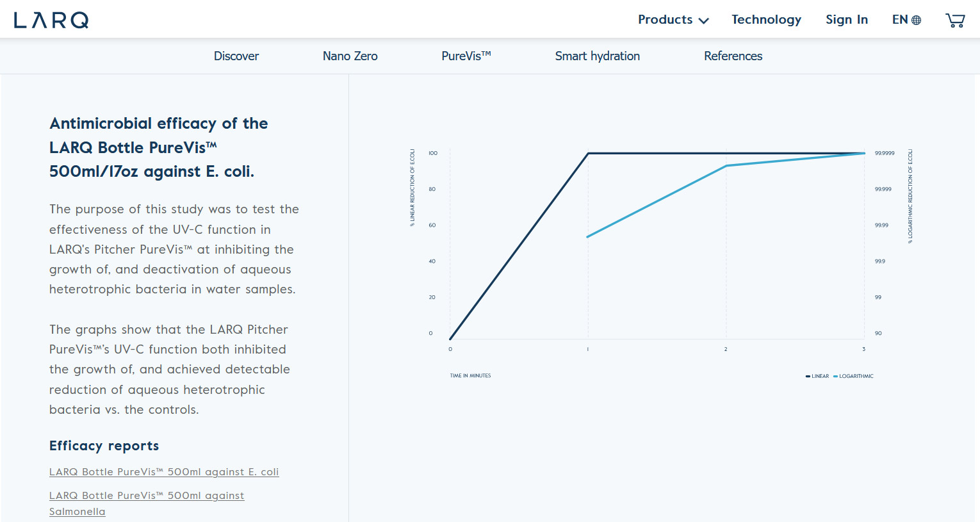
Task: Click the Efficacy reports heading
Action: pos(104,446)
